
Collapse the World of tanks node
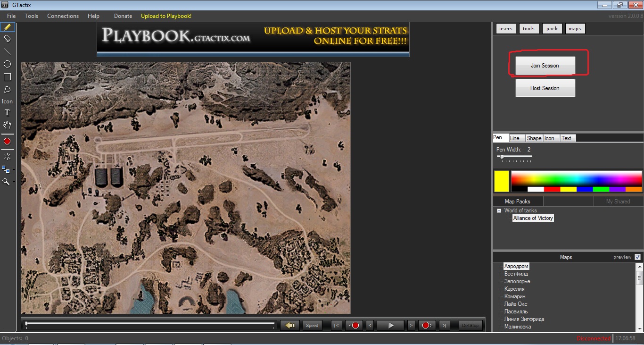click(x=499, y=210)
